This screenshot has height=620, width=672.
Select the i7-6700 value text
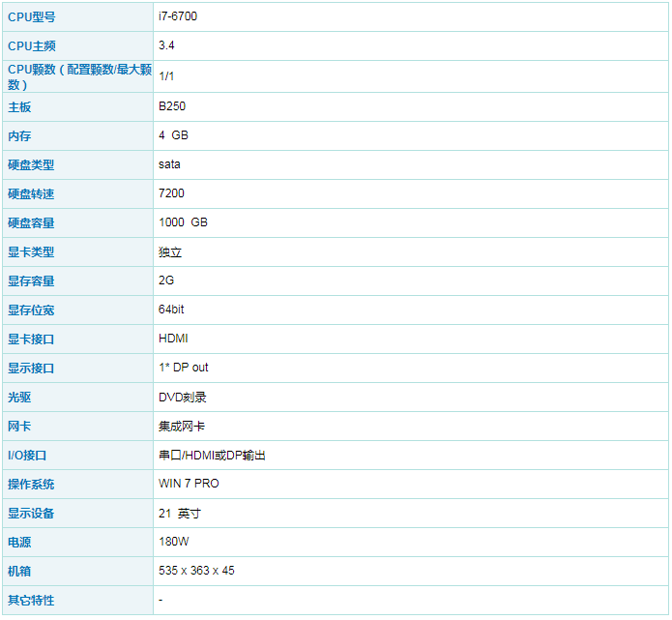178,16
